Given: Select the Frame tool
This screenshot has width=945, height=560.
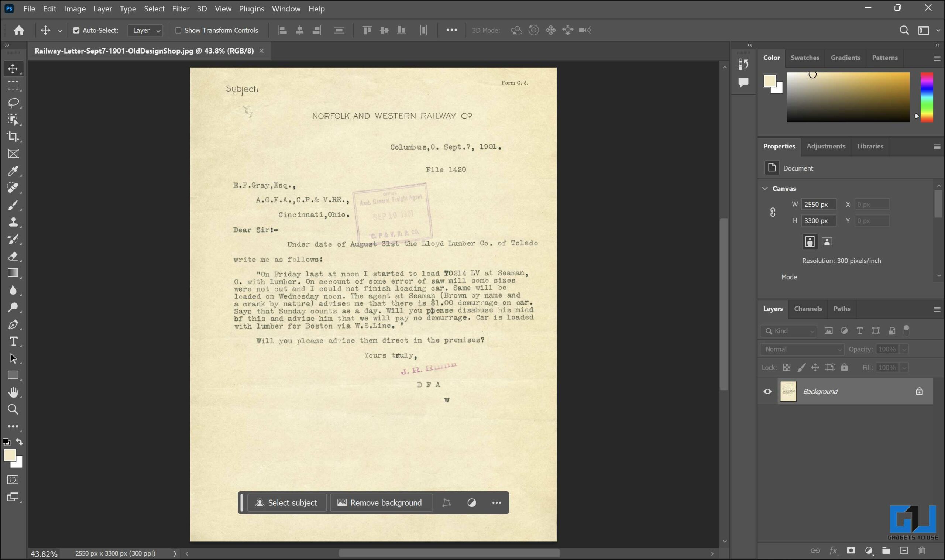Looking at the screenshot, I should coord(13,154).
